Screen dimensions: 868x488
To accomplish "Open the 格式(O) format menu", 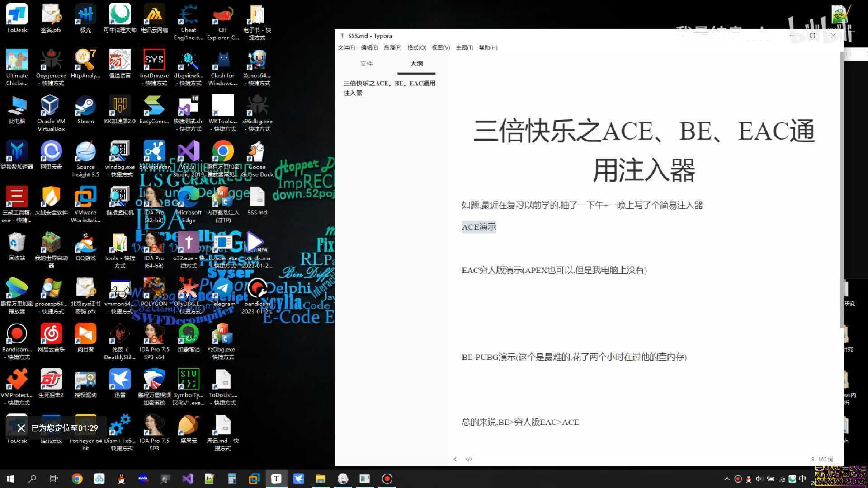I will [x=416, y=47].
